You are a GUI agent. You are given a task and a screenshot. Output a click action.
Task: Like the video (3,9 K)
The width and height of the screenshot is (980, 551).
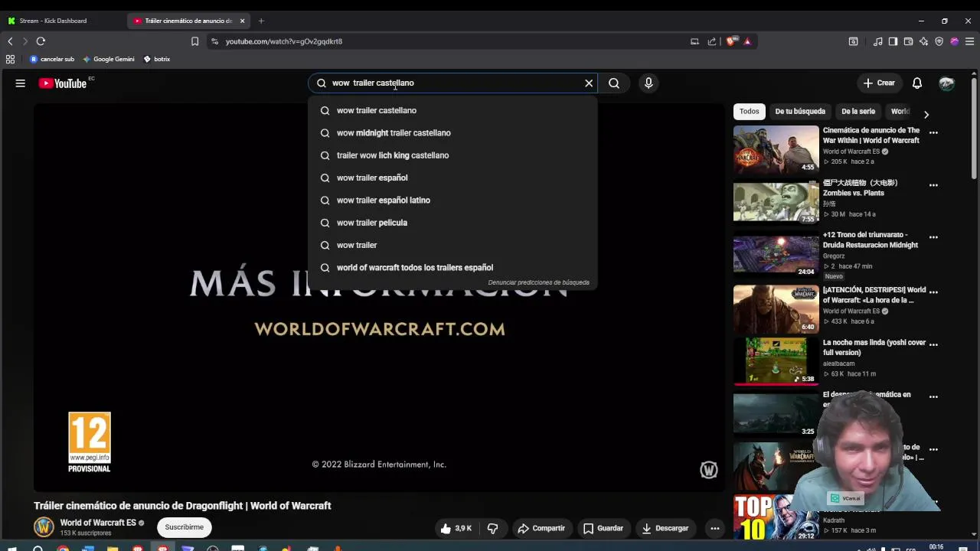coord(456,529)
